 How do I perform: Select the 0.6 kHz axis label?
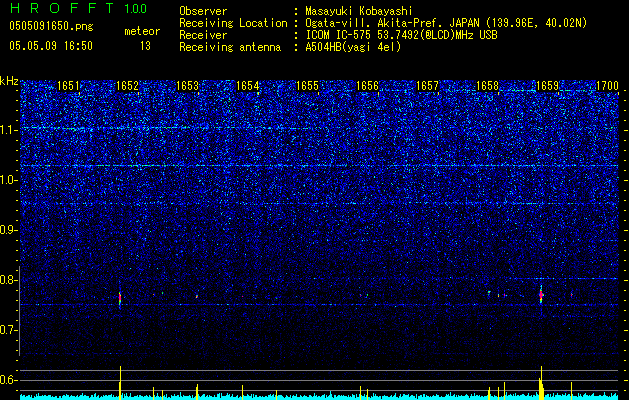pyautogui.click(x=10, y=380)
